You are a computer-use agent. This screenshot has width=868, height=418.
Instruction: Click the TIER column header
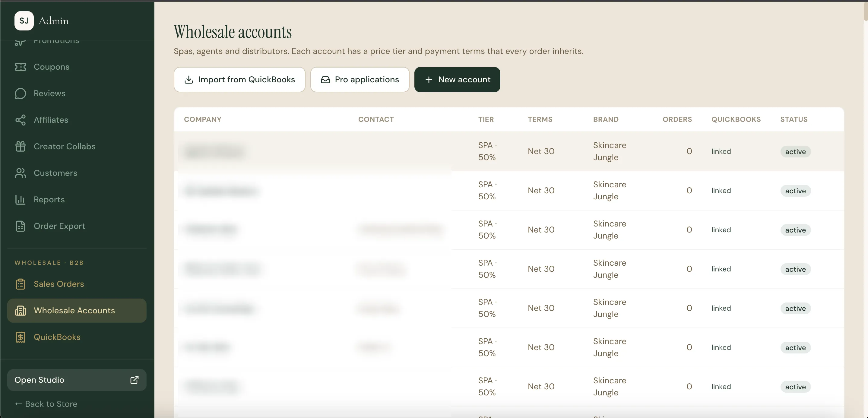tap(486, 119)
